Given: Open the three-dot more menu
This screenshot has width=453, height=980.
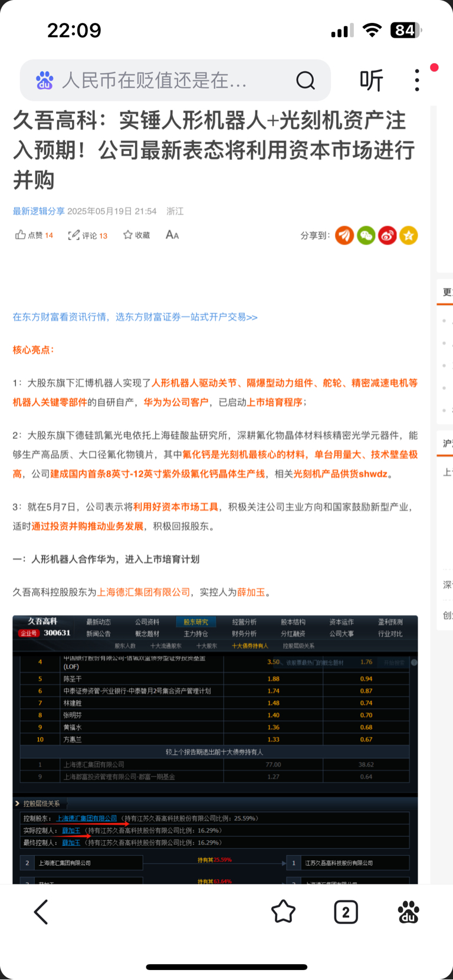Looking at the screenshot, I should (417, 80).
